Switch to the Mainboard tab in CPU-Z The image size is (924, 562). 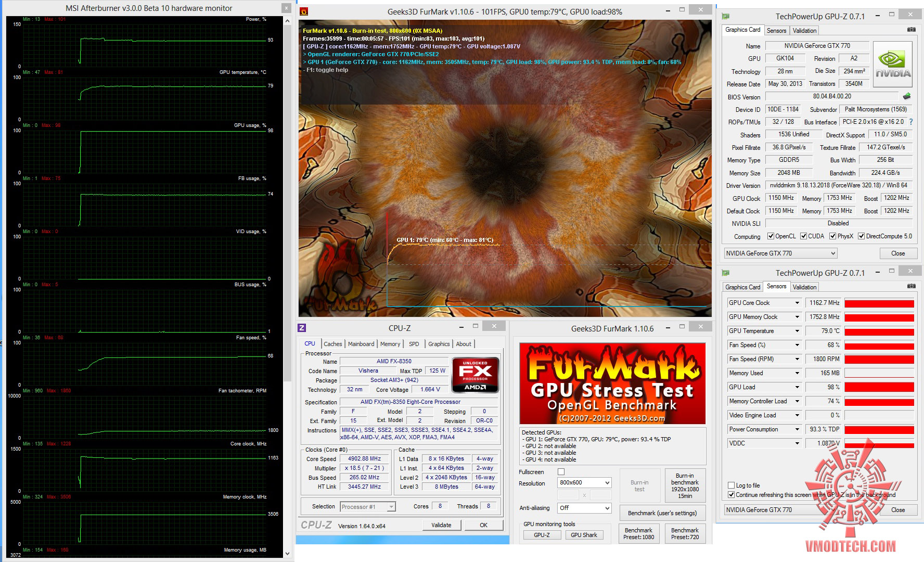point(361,344)
